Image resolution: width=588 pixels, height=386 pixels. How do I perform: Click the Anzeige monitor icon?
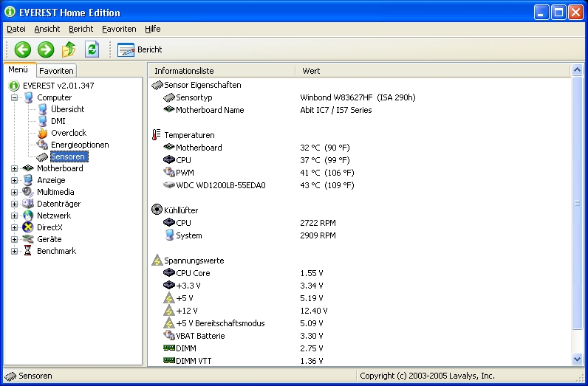pyautogui.click(x=28, y=180)
